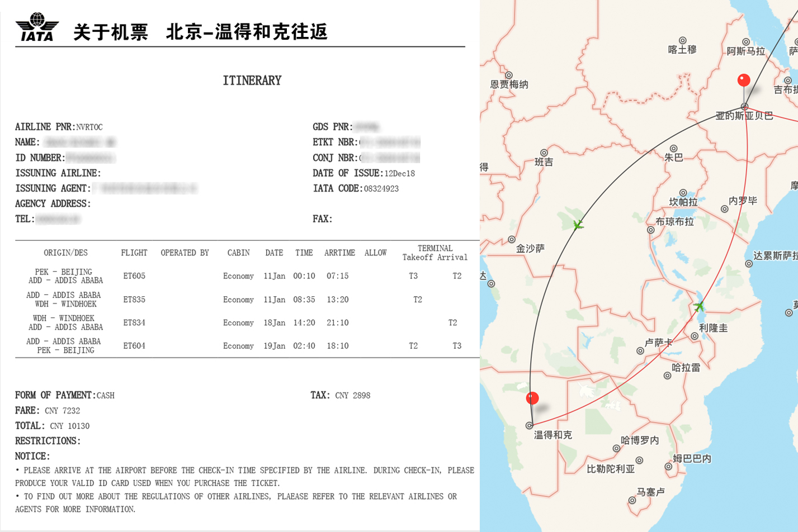The width and height of the screenshot is (798, 532).
Task: Click the city marker dot for 班吉
Action: point(544,153)
